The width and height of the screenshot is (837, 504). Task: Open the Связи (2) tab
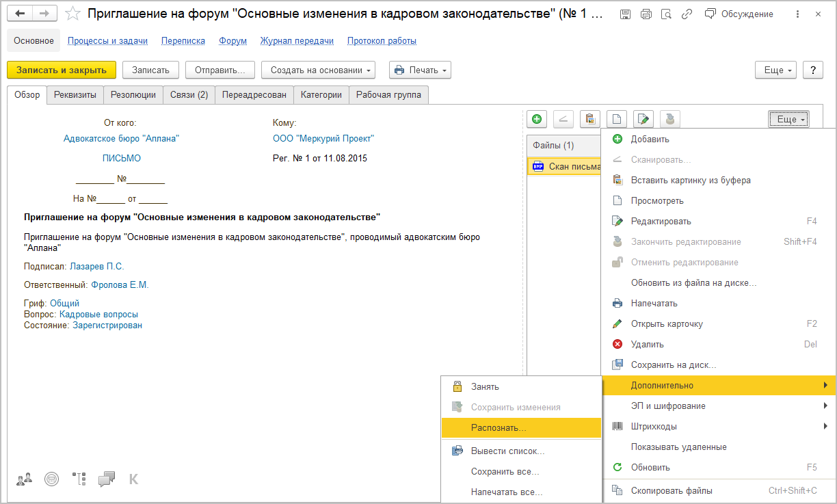click(x=188, y=95)
